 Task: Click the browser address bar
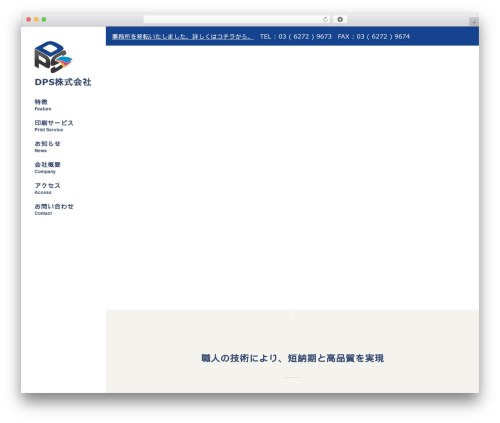tap(236, 19)
